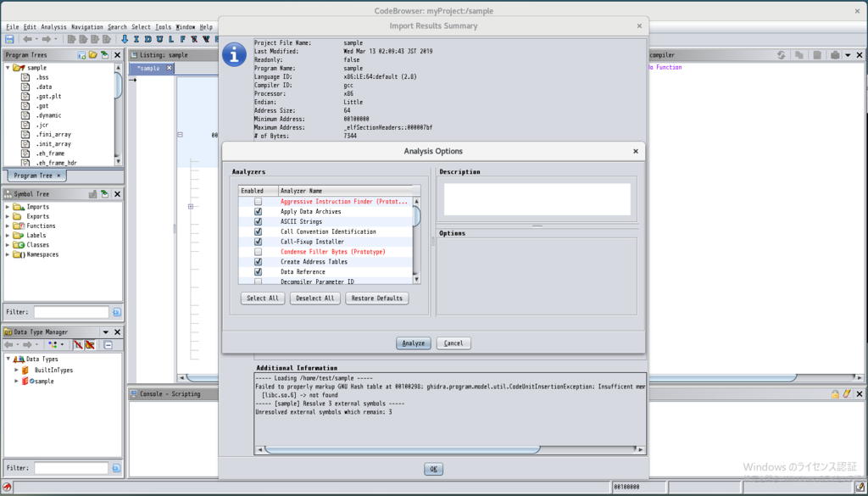The height and width of the screenshot is (496, 868).
Task: Toggle Call-Fixup Installer checkbox
Action: (258, 242)
